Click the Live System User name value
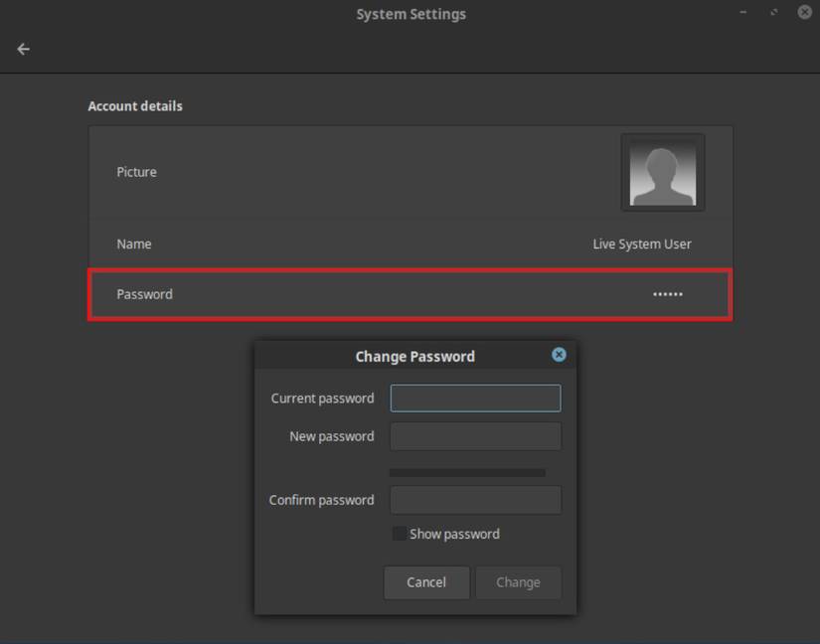Screen dimensions: 820x644 tap(641, 243)
